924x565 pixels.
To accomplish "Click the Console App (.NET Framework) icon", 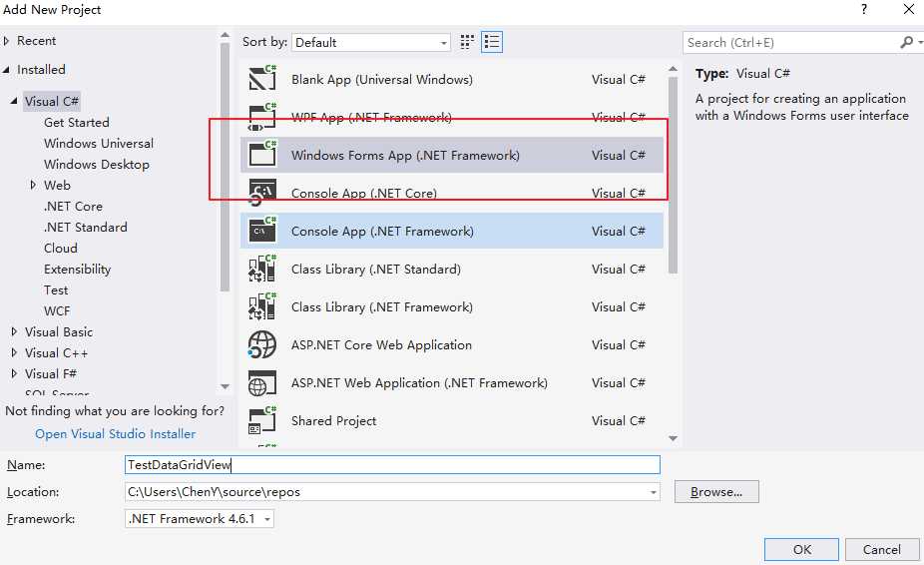I will tap(262, 231).
